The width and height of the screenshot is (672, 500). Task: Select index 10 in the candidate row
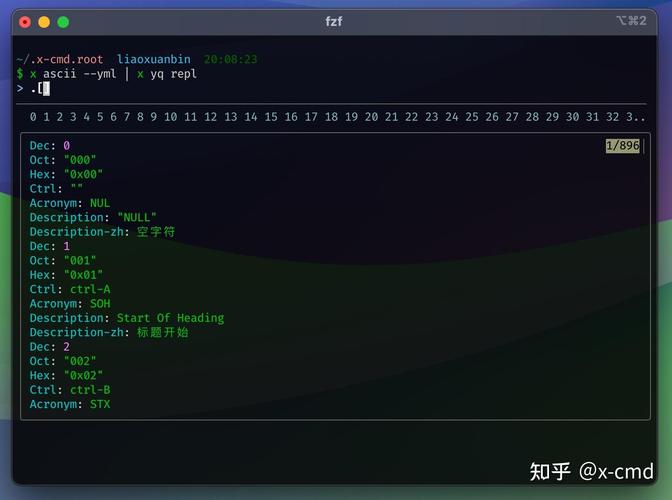(x=171, y=117)
